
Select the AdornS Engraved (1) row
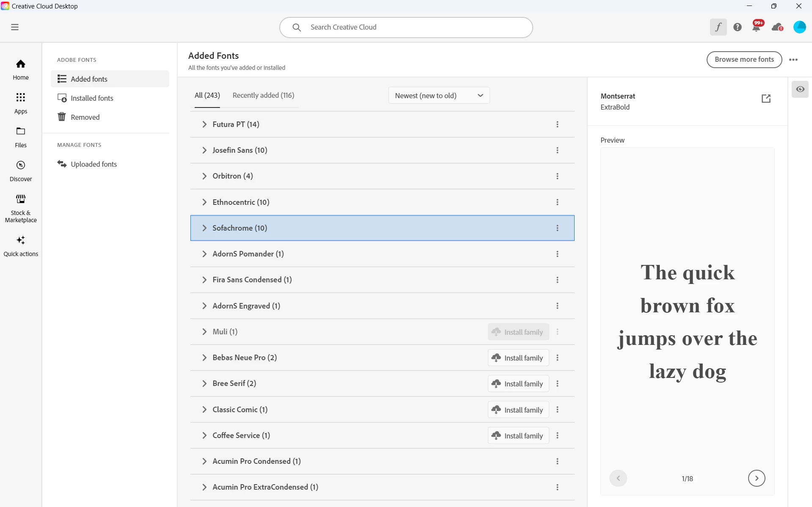pyautogui.click(x=382, y=306)
